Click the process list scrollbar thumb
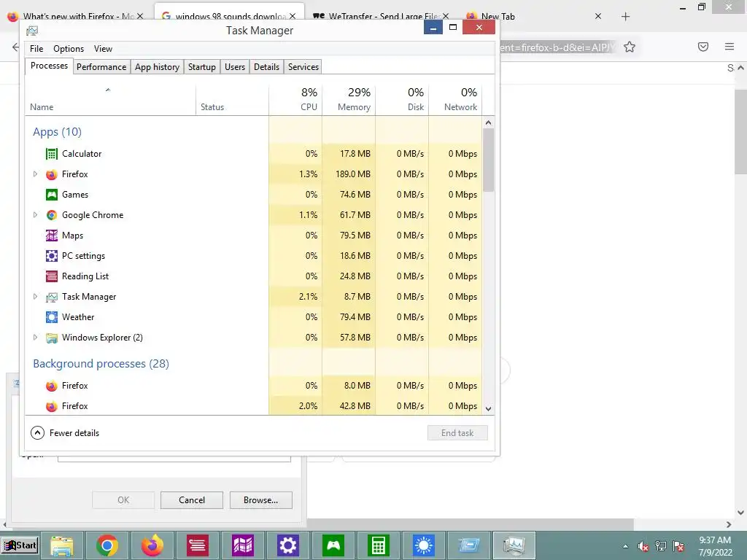Viewport: 747px width, 560px height. pyautogui.click(x=488, y=160)
